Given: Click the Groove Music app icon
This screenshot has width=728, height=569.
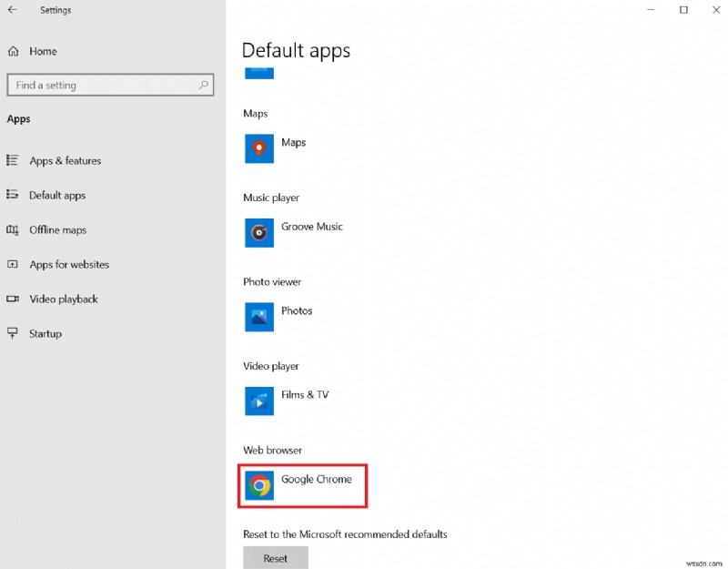Looking at the screenshot, I should [x=259, y=232].
